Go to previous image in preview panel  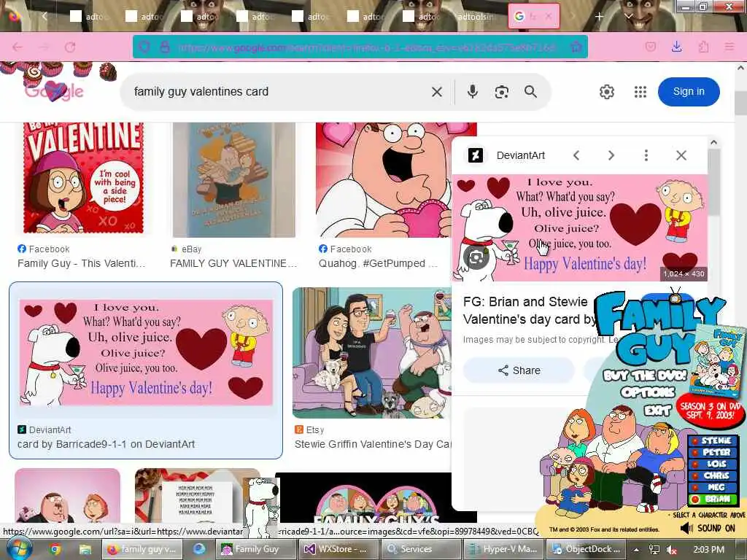(576, 155)
